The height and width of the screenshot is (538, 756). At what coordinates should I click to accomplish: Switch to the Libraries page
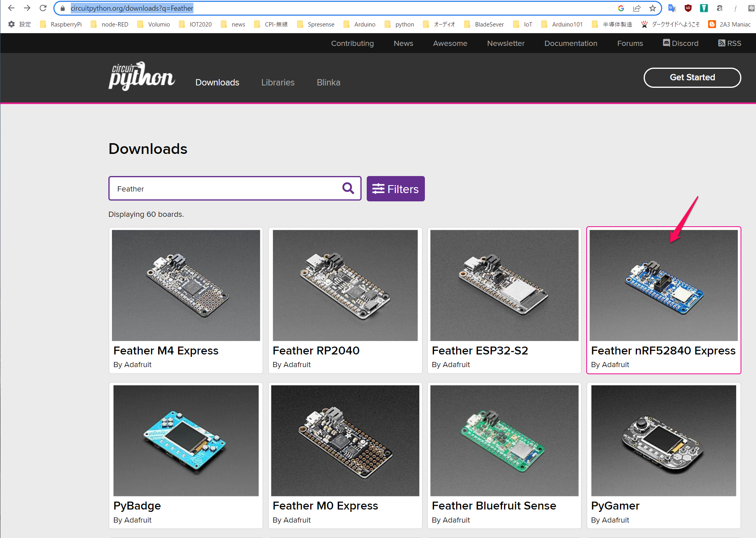[x=278, y=82]
